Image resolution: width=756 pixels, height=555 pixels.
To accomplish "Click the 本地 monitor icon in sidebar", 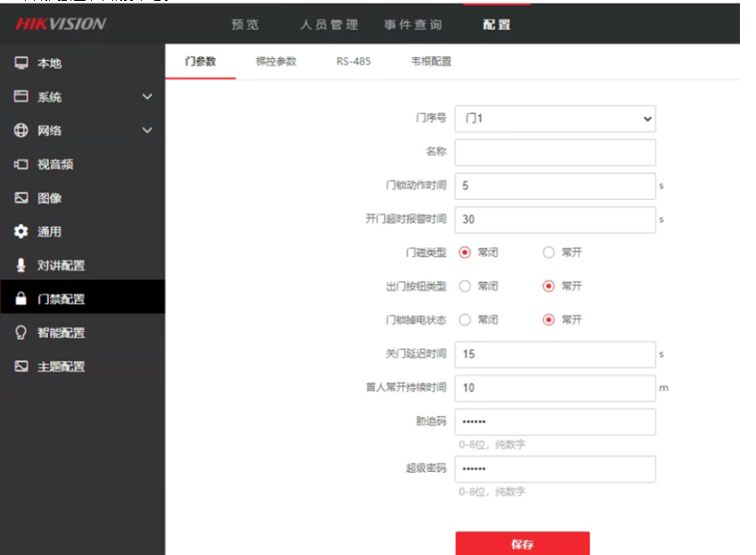I will [x=21, y=63].
